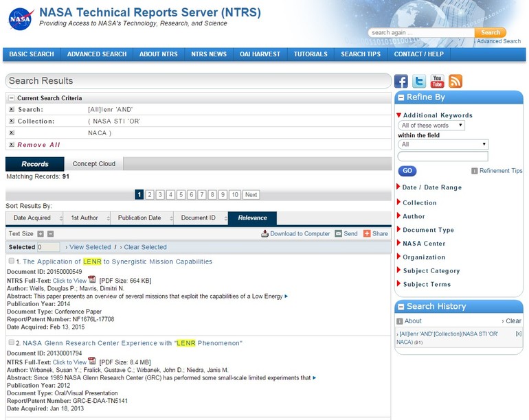Sort results by Document ID

pyautogui.click(x=201, y=218)
